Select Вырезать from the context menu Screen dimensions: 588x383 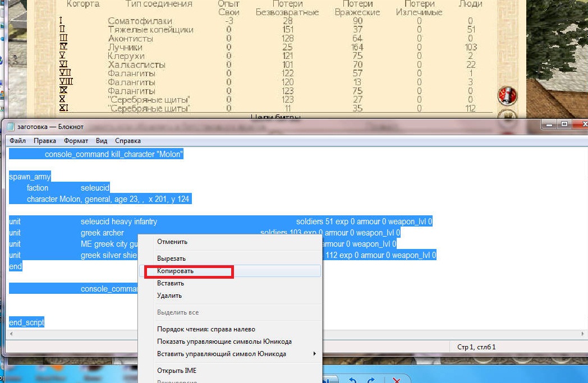pos(171,259)
